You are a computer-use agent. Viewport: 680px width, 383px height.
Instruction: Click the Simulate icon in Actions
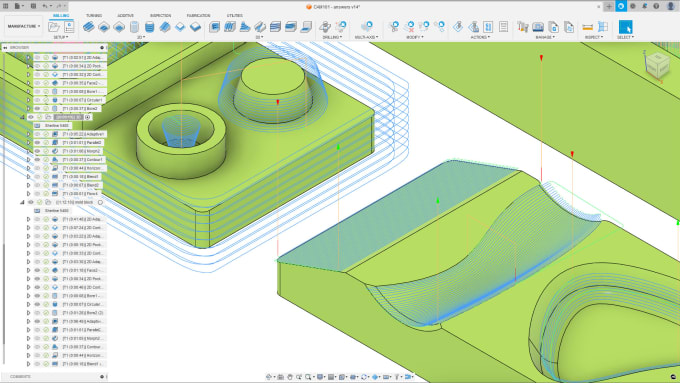pos(458,27)
